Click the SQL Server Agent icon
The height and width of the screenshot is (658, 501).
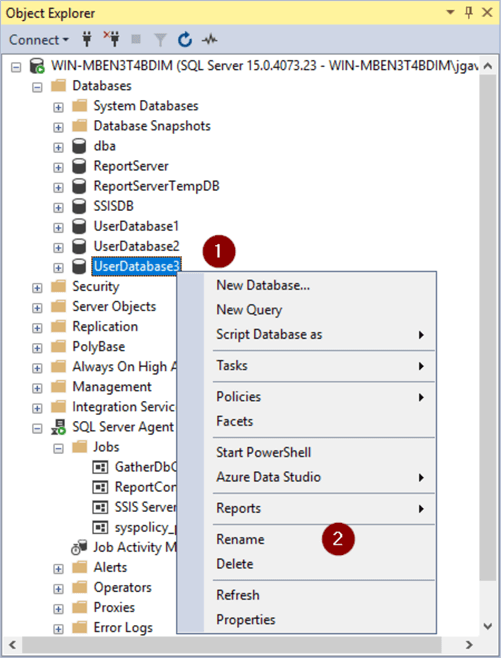point(58,427)
